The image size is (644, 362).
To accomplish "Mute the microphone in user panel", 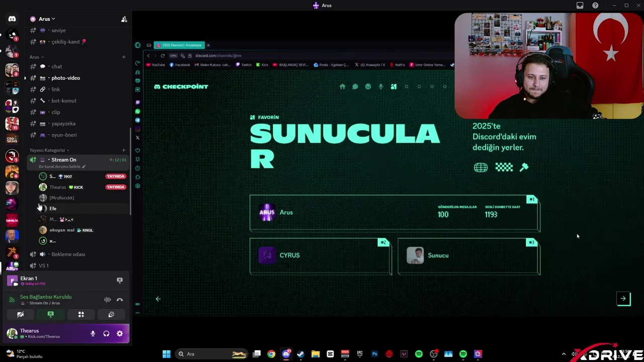I will click(x=93, y=333).
